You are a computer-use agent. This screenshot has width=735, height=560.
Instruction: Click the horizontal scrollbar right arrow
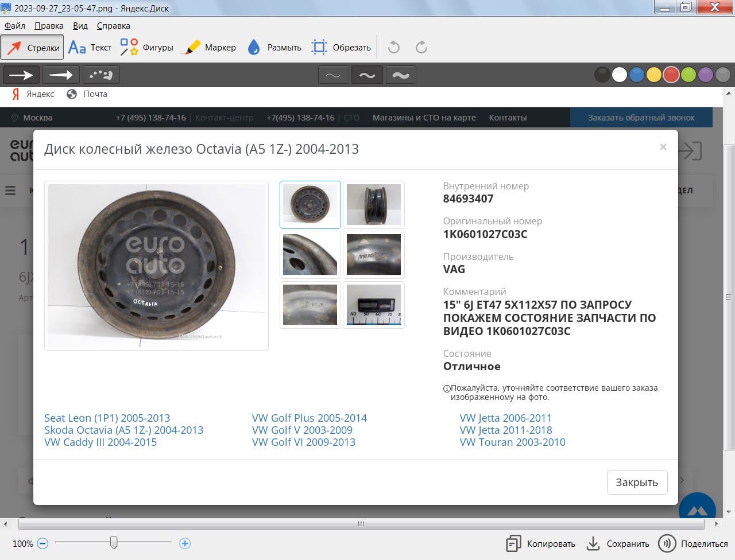tap(716, 524)
